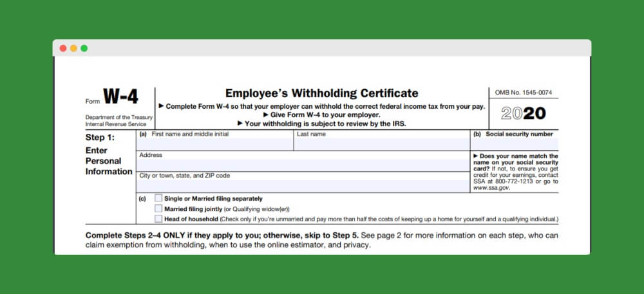Click the Address input field
The height and width of the screenshot is (294, 644).
[303, 165]
